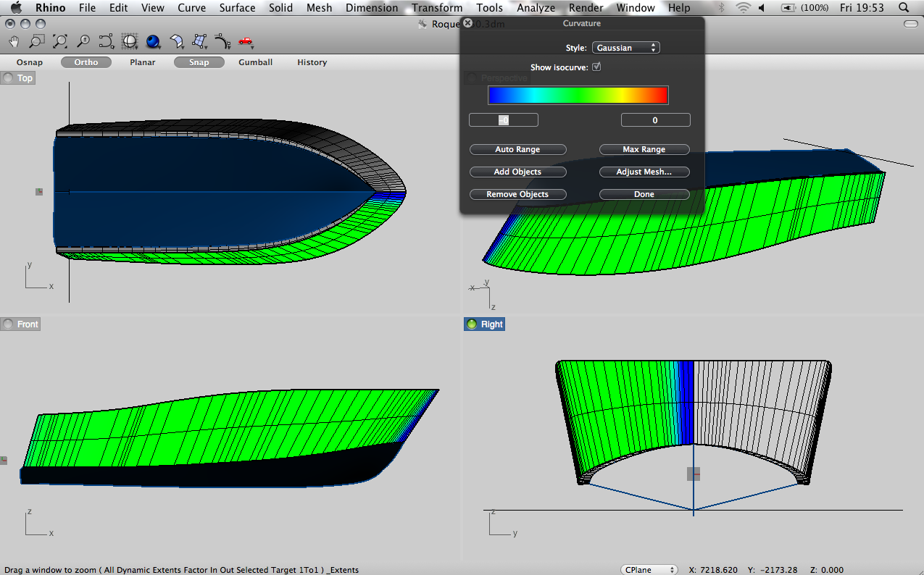Open the wireframe sphere display mode icon
924x575 pixels.
[x=130, y=41]
